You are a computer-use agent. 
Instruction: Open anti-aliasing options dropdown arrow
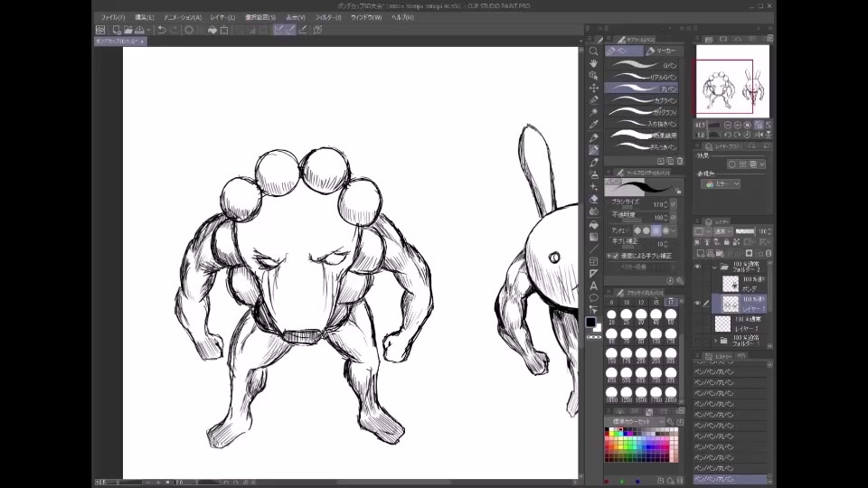coord(674,230)
